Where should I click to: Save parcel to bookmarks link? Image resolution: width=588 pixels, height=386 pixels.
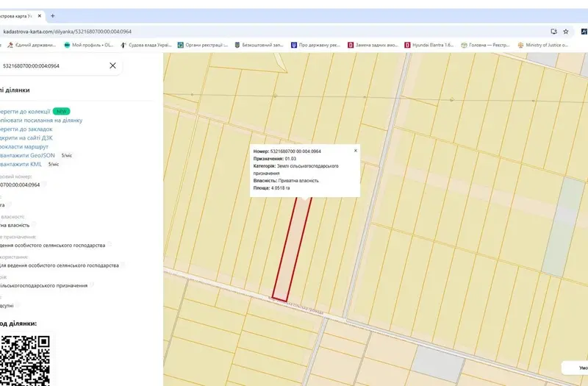[26, 129]
